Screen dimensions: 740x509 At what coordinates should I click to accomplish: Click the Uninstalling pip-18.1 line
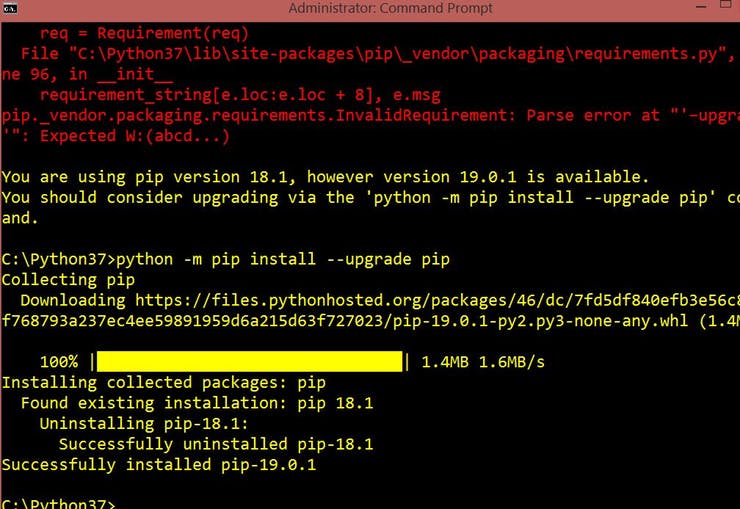tap(144, 424)
